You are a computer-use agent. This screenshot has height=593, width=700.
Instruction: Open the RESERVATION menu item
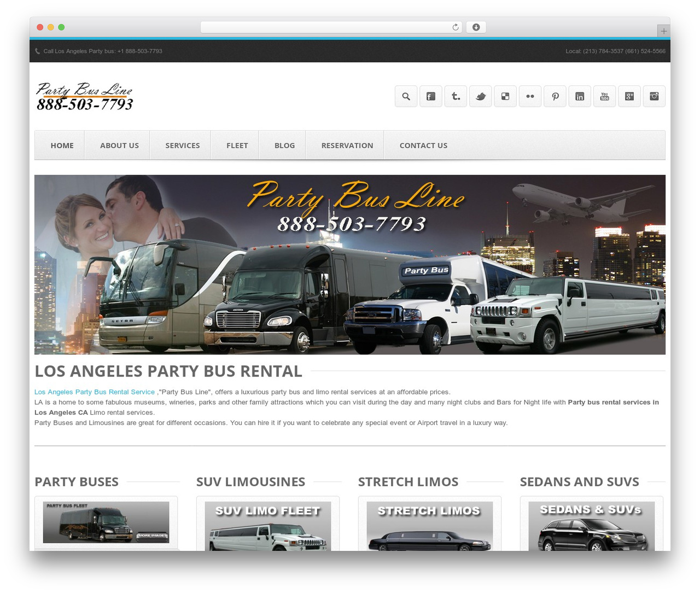click(x=347, y=146)
